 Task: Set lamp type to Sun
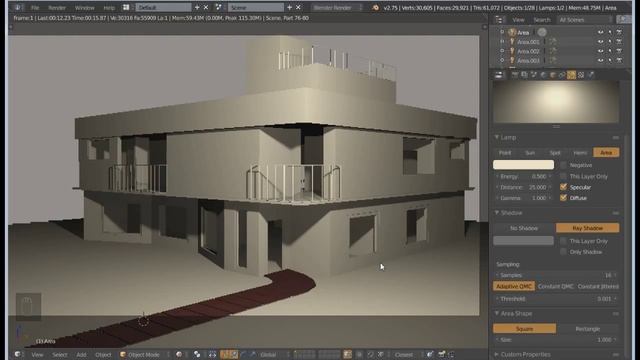tap(530, 153)
